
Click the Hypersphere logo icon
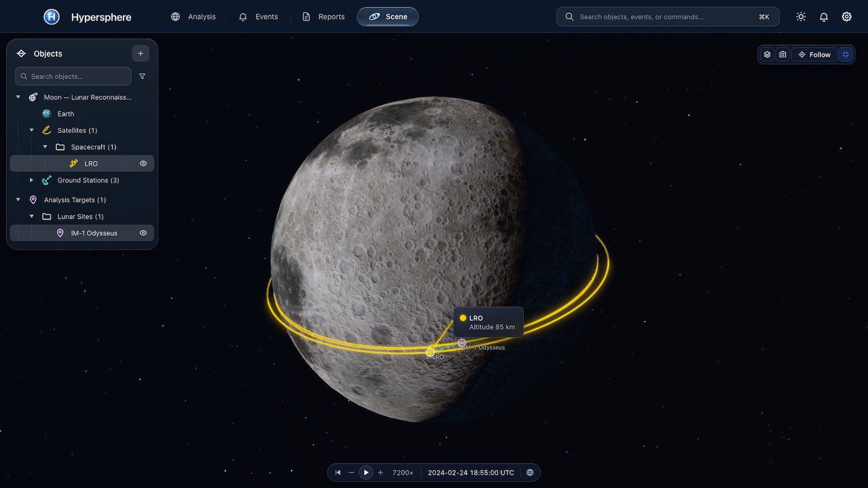click(x=52, y=17)
